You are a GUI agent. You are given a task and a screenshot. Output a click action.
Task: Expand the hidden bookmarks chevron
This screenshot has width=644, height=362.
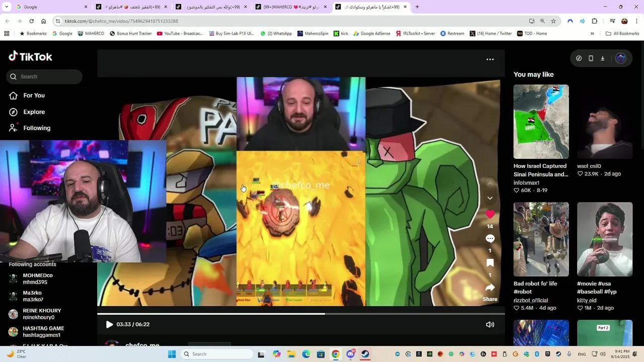coord(592,34)
